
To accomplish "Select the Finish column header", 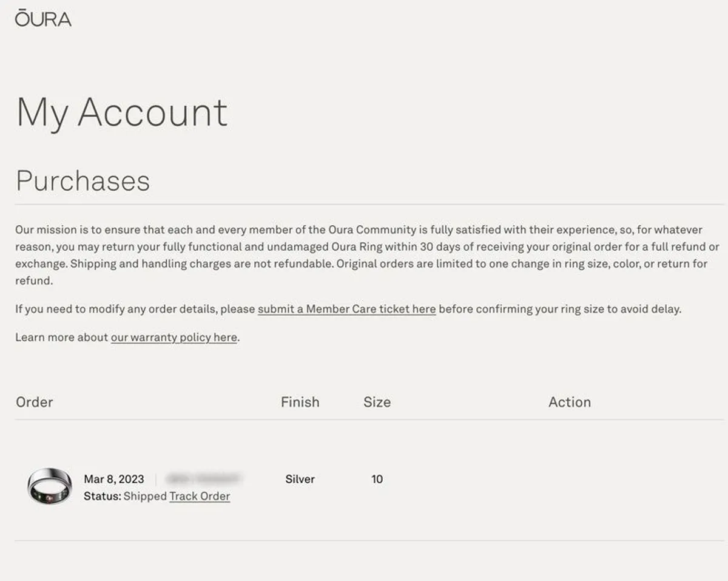I will point(300,402).
